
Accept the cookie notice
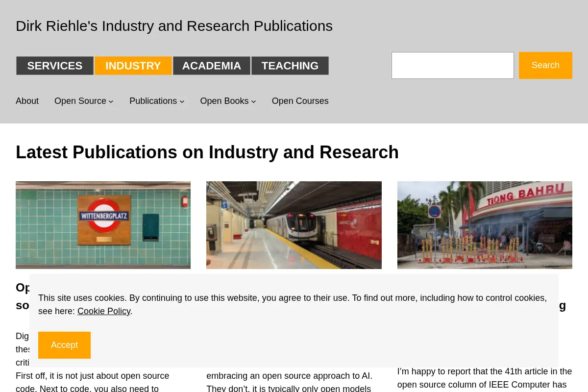[64, 345]
